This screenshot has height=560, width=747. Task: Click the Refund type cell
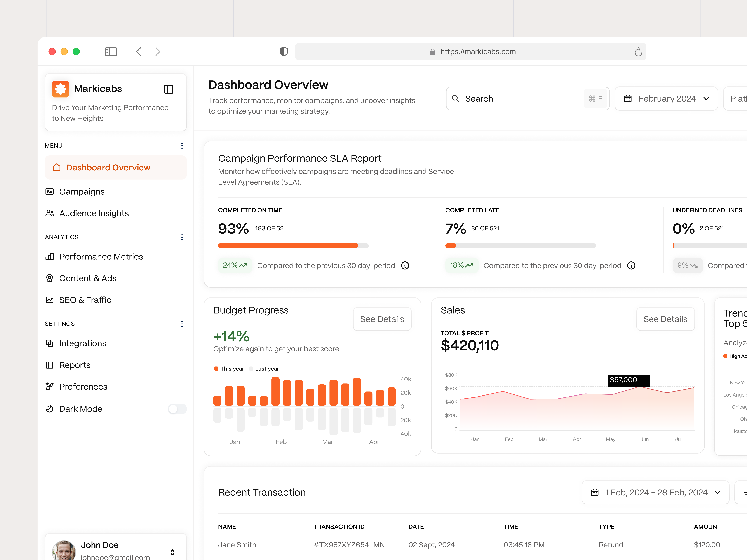point(611,545)
